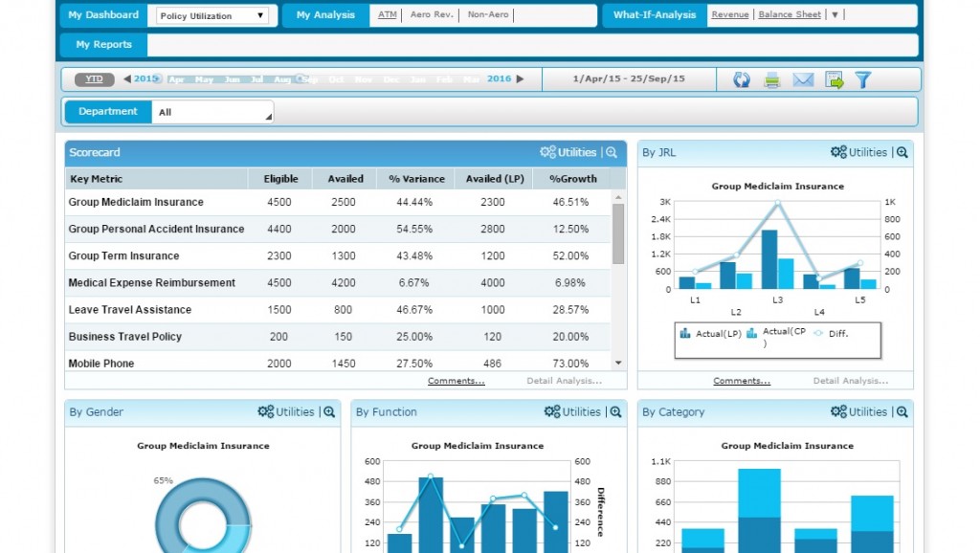This screenshot has width=980, height=553.
Task: Zoom the Scorecard panel with its magnifier
Action: click(x=612, y=152)
